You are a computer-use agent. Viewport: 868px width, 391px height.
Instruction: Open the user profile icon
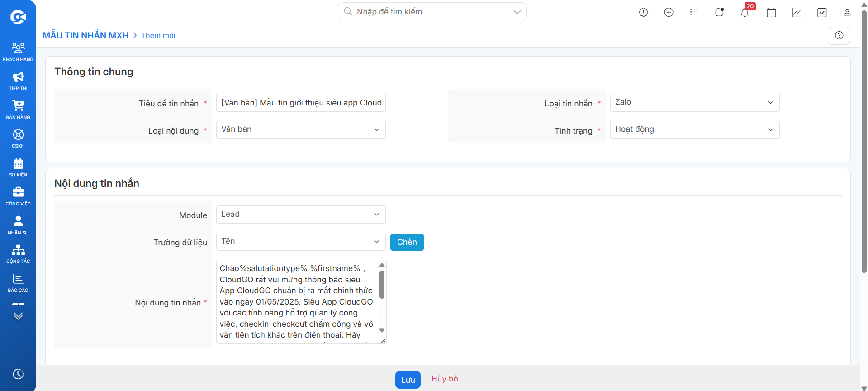click(847, 12)
